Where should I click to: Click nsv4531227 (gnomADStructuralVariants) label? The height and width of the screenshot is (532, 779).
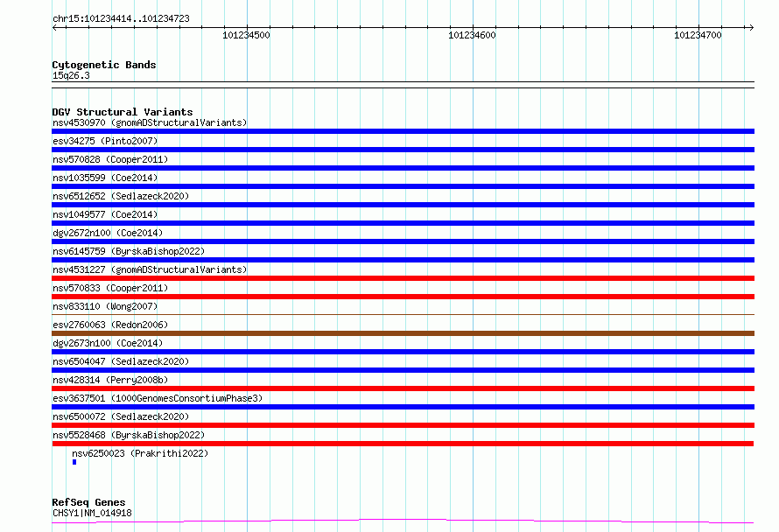(x=150, y=269)
